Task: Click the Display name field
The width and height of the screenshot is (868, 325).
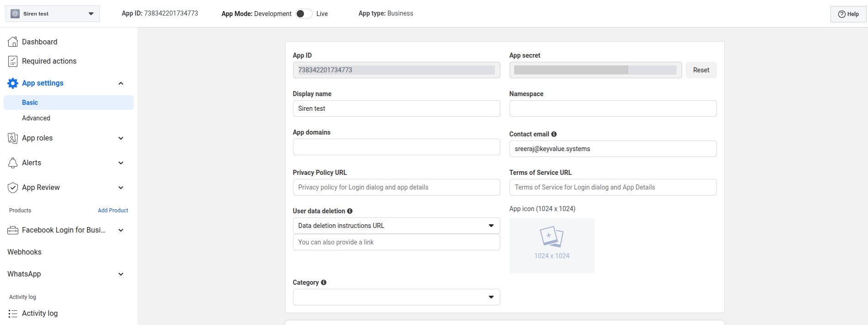Action: click(396, 108)
